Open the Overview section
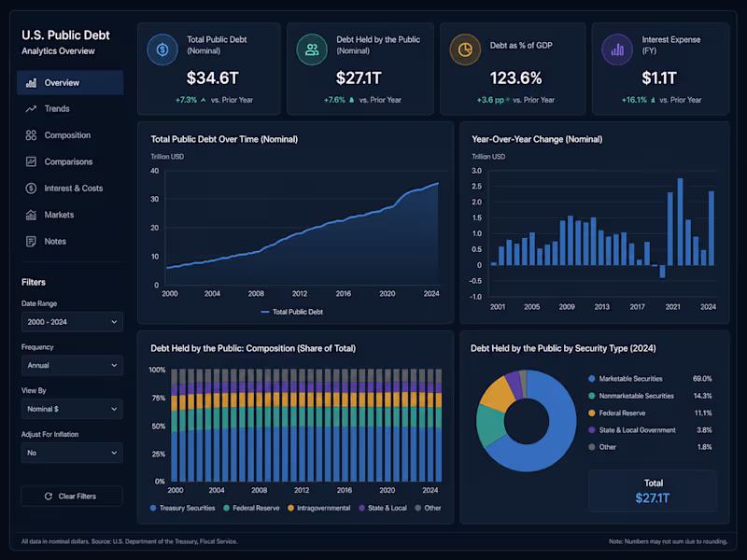Viewport: 747px width, 560px height. pos(70,83)
